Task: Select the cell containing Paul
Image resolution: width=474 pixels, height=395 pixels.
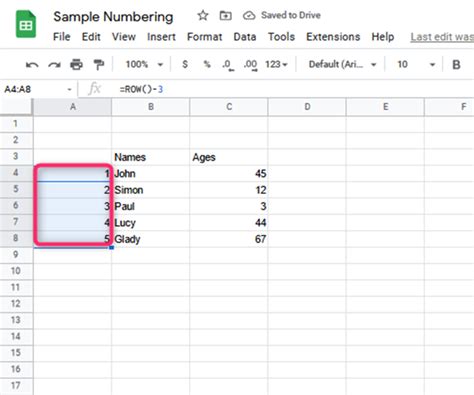Action: click(151, 206)
